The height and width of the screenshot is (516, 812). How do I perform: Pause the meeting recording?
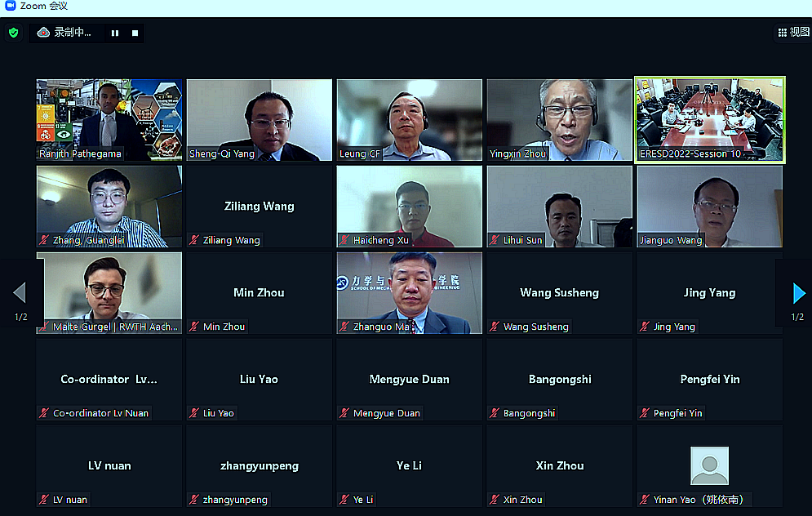(115, 33)
